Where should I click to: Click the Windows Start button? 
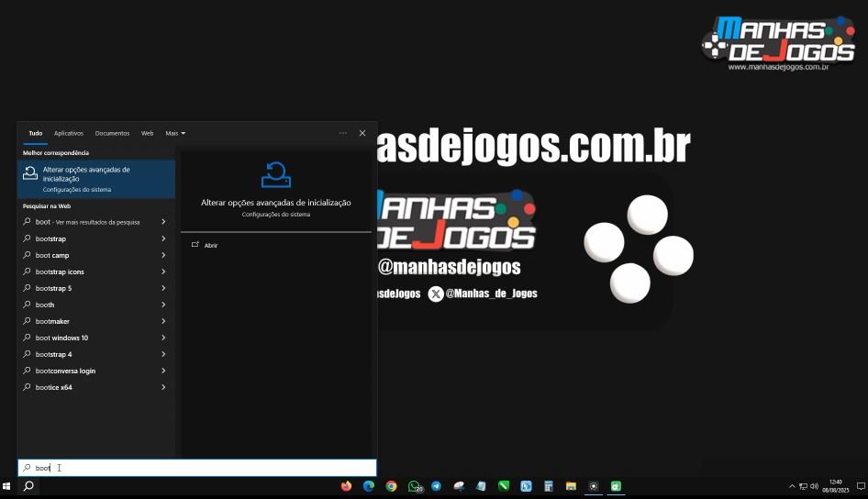7,486
